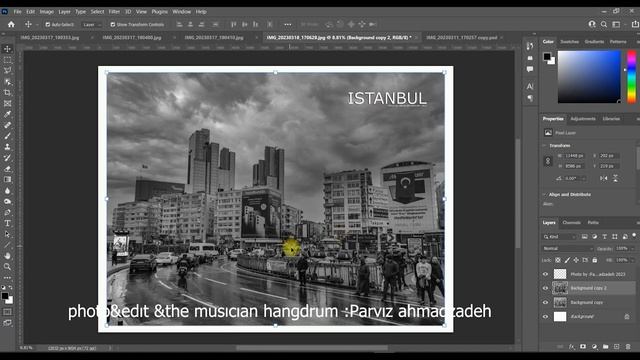640x360 pixels.
Task: Select the Crop tool
Action: (7, 93)
